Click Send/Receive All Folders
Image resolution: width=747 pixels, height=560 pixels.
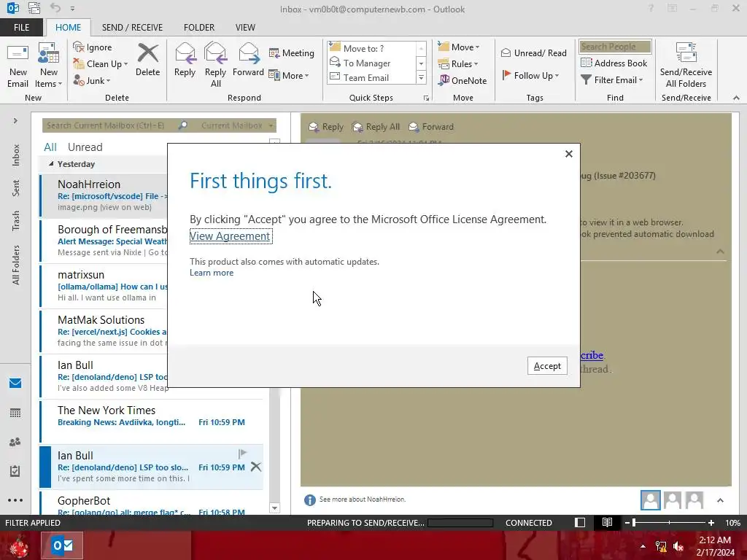(x=686, y=65)
